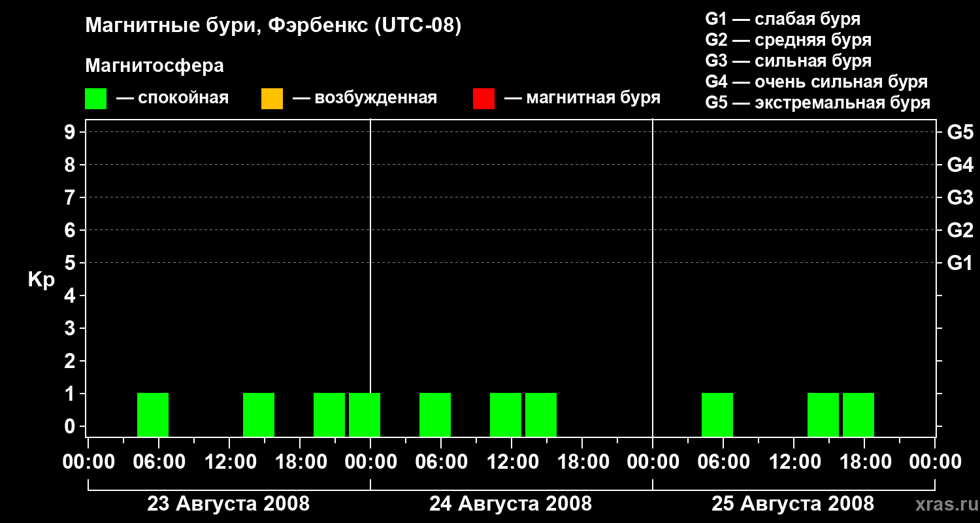
Task: Click the 18:00 time label for 24 August
Action: point(582,462)
